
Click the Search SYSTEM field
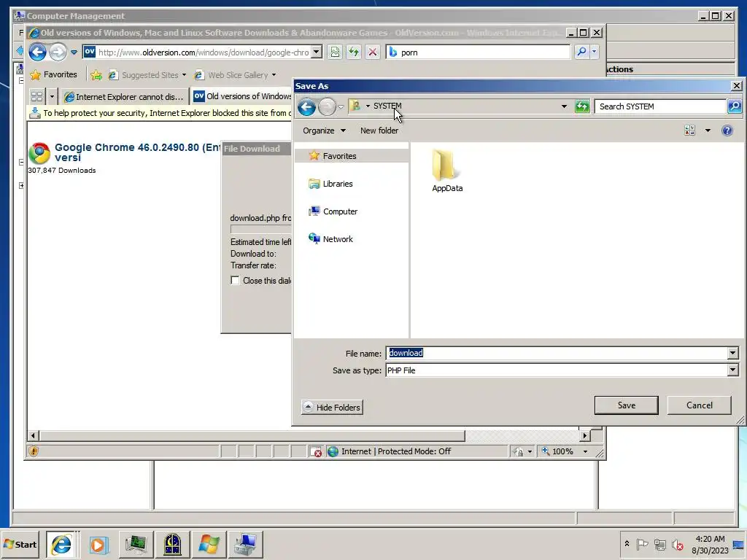click(660, 106)
